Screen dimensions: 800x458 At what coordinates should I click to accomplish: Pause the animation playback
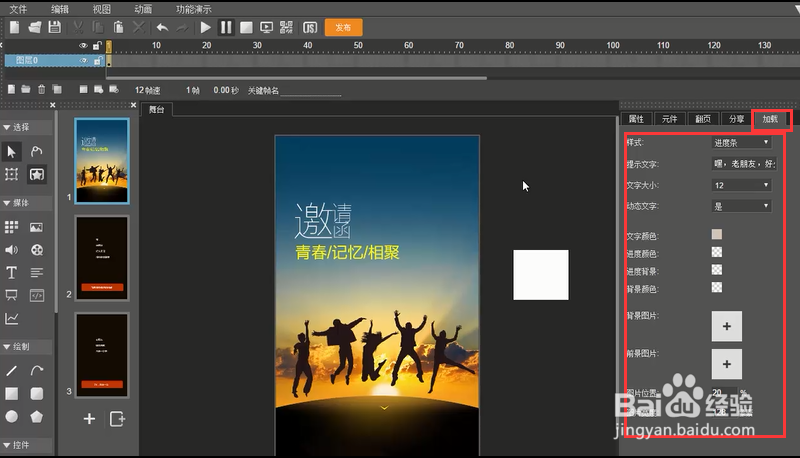pos(226,28)
